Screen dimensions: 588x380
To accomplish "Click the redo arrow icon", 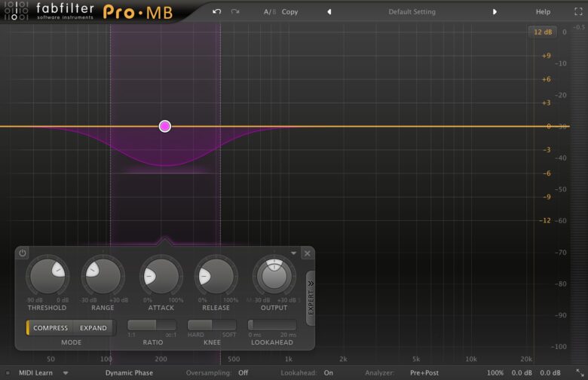I will click(235, 11).
